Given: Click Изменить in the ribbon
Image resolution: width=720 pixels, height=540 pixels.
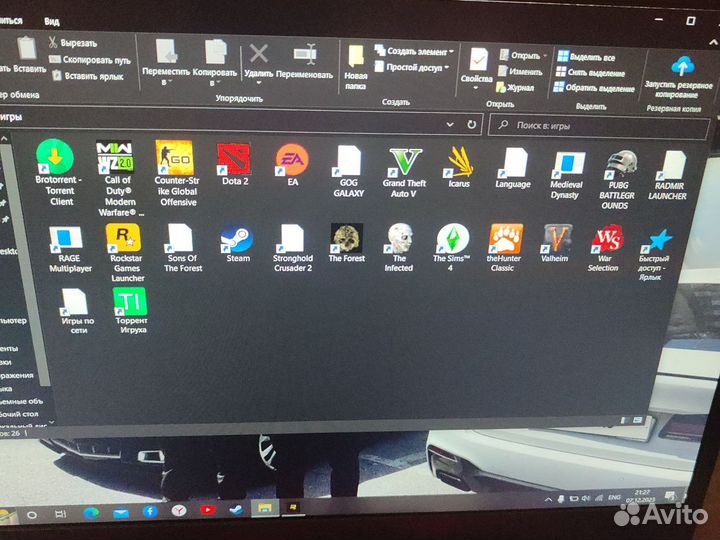Looking at the screenshot, I should point(520,72).
